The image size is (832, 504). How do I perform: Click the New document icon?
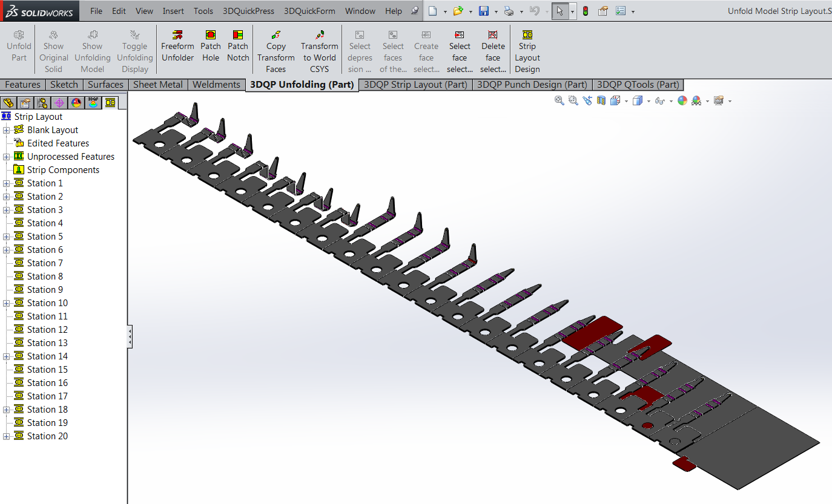[432, 11]
